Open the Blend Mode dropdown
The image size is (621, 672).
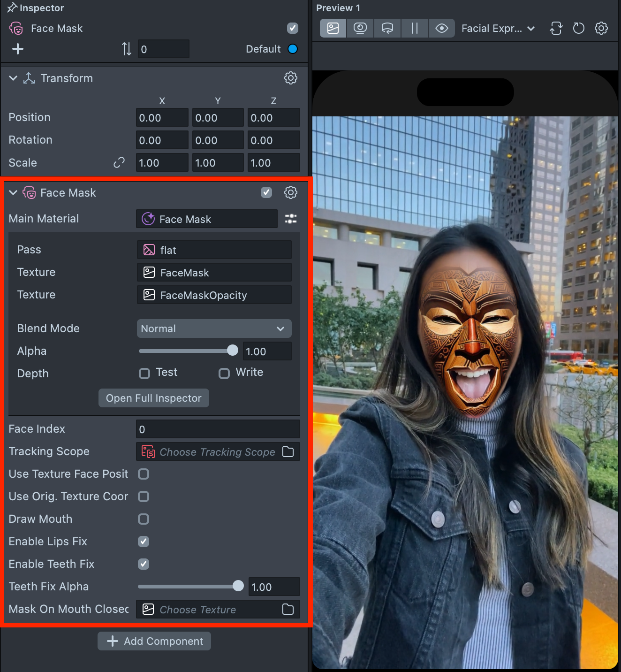coord(214,328)
